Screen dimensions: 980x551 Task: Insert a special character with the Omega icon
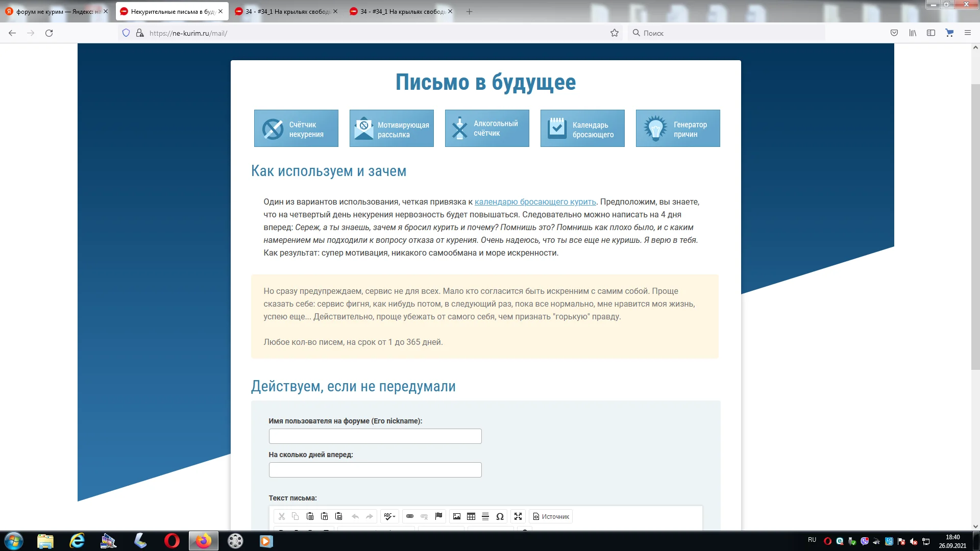[x=500, y=516]
